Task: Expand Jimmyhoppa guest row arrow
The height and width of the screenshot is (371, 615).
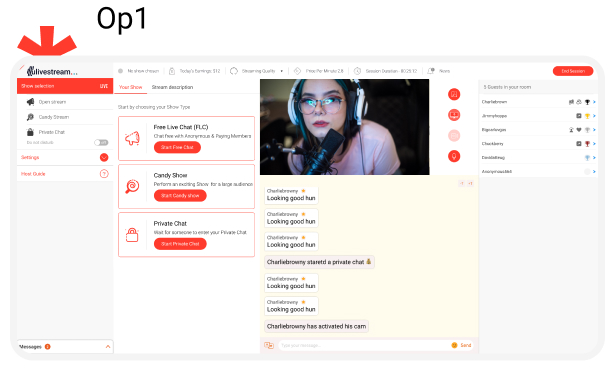Action: click(594, 116)
